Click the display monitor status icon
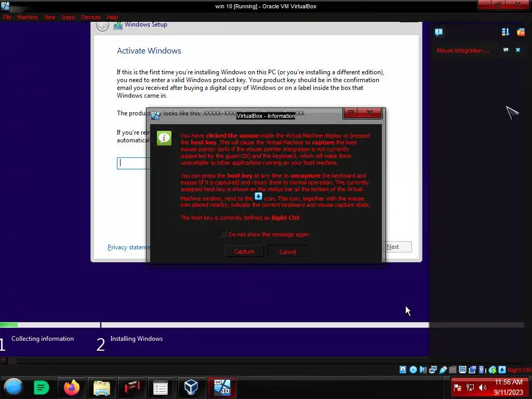The image size is (532, 399). 462,369
